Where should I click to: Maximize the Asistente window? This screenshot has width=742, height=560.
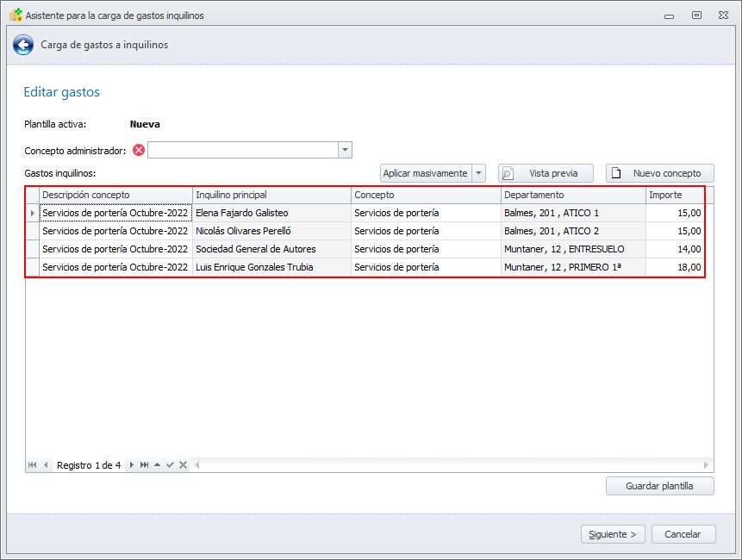696,16
